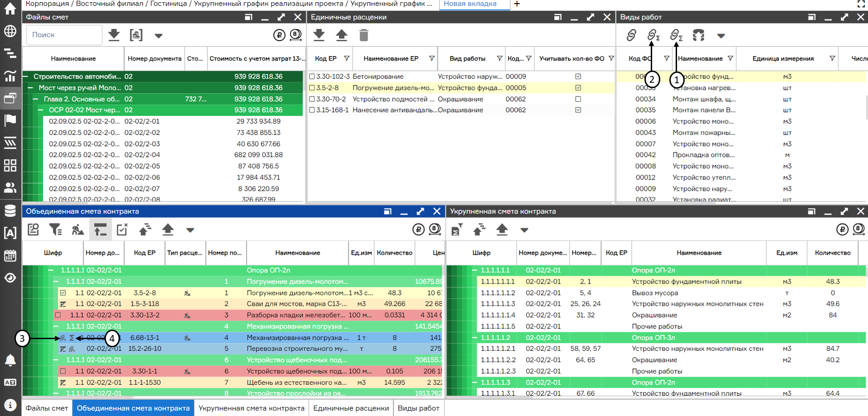Select bottom tab Единичные расценки

351,408
